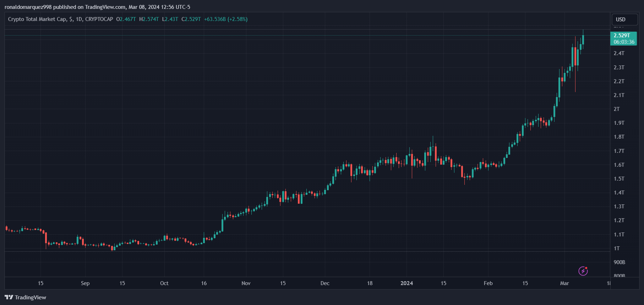Click the TradingView logo at bottom left
This screenshot has height=305, width=644.
25,297
